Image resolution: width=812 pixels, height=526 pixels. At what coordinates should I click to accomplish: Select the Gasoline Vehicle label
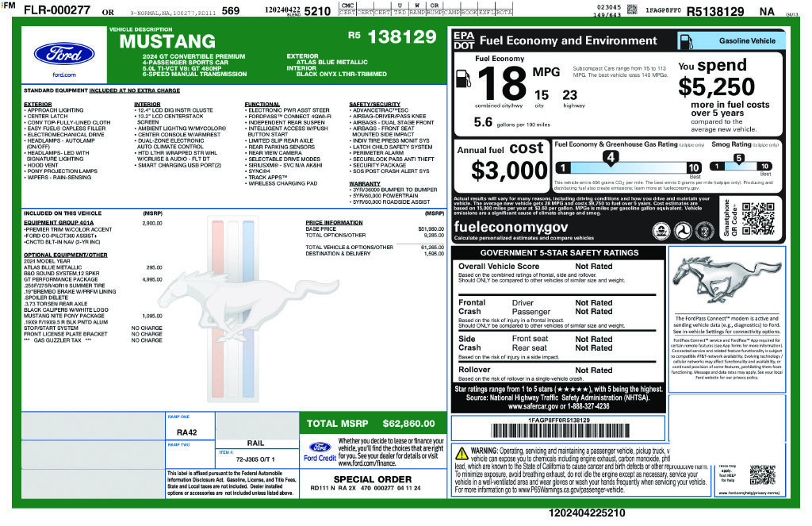(x=747, y=41)
